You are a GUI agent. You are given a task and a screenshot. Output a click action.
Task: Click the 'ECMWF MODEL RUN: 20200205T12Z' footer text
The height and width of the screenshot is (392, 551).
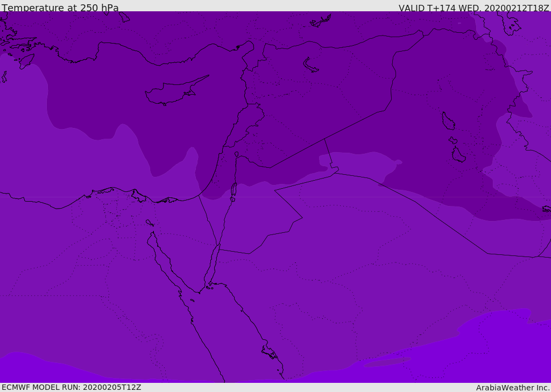point(72,387)
